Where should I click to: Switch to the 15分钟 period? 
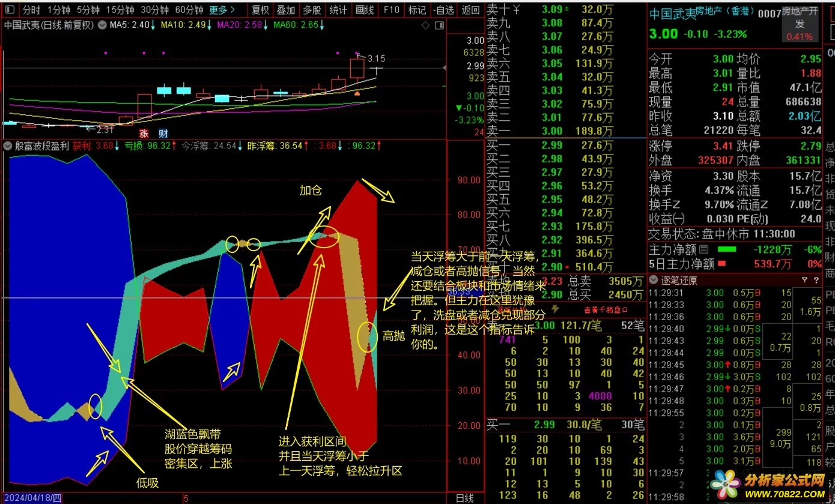120,10
